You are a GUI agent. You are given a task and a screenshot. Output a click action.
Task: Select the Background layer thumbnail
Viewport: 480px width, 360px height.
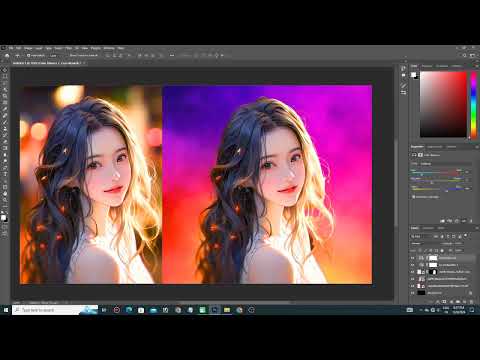tap(422, 293)
